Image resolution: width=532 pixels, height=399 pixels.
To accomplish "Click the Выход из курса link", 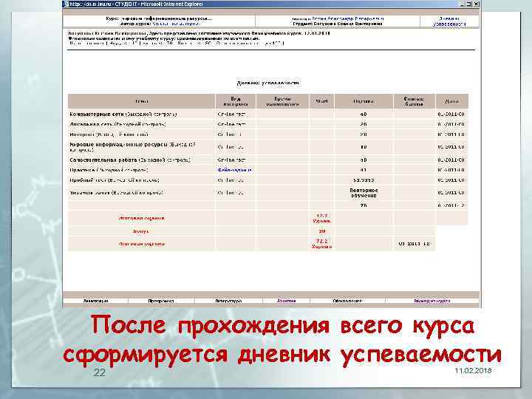I will (432, 301).
